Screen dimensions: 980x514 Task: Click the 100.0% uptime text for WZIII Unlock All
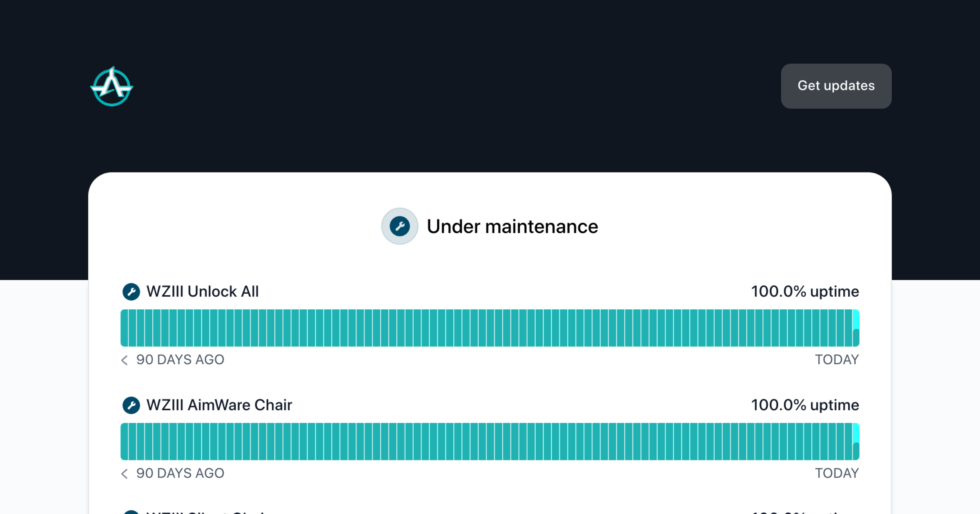(805, 292)
